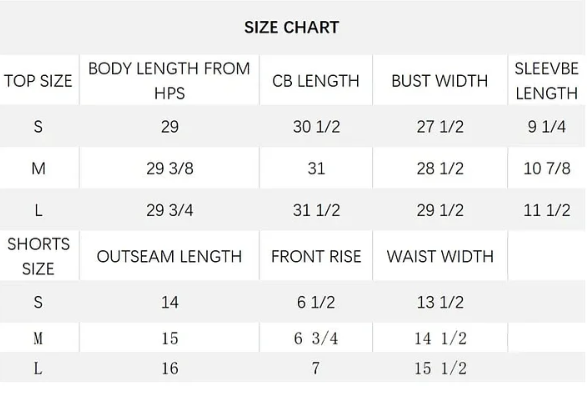The image size is (587, 401).
Task: Click the 14 1/2 waist width value
Action: pos(440,338)
